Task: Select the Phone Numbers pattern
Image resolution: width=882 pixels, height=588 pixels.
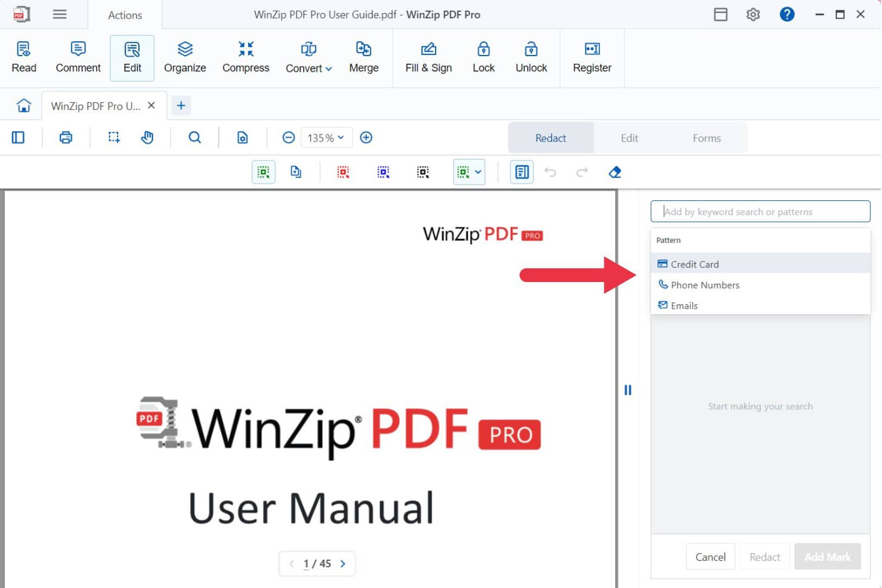Action: tap(760, 285)
